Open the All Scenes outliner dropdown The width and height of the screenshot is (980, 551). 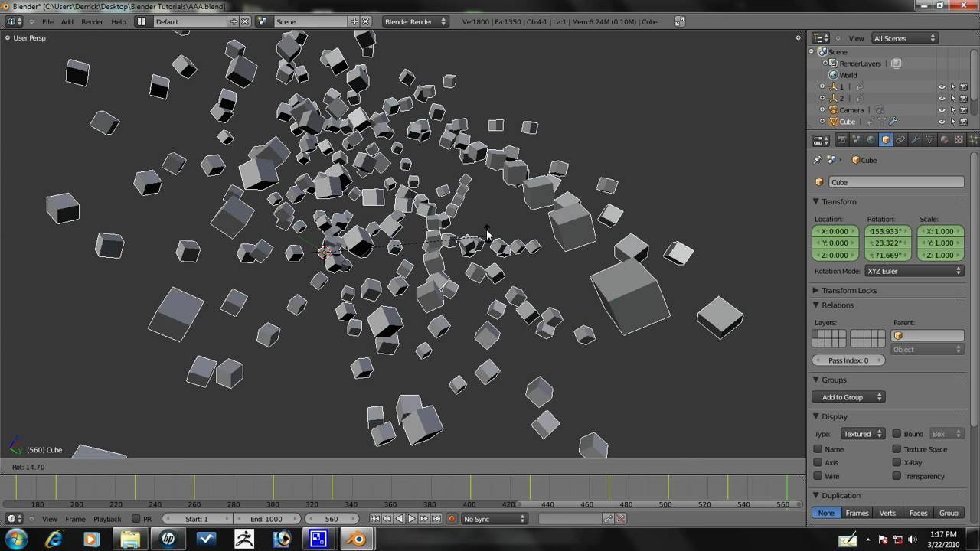point(905,38)
